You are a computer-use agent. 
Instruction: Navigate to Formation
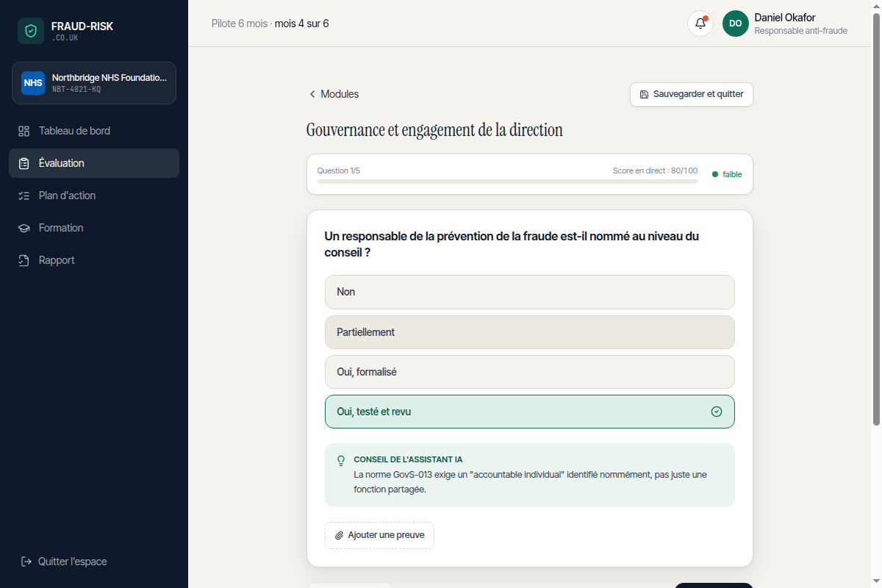point(94,228)
